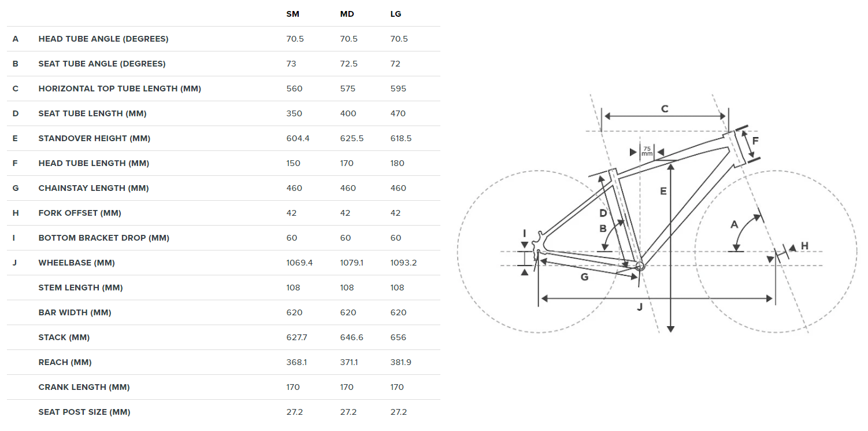
Task: Click table row letter I beside Bottom Bracket Drop
Action: click(x=16, y=238)
